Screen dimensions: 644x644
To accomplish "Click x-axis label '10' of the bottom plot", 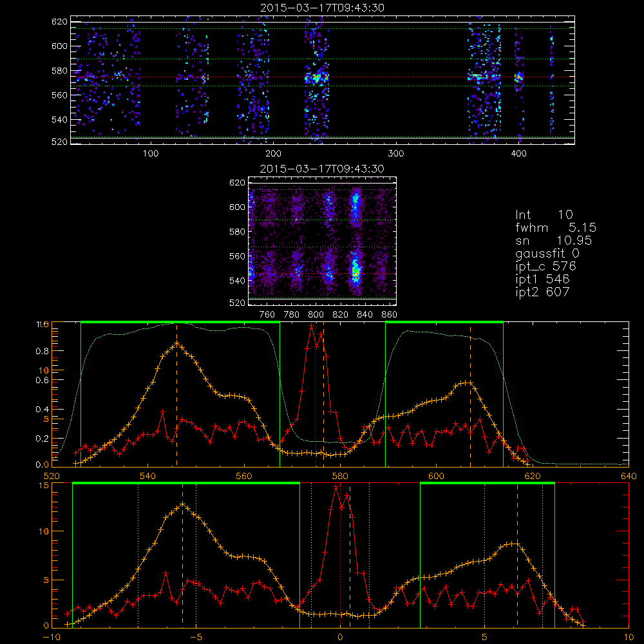I will pyautogui.click(x=629, y=638).
